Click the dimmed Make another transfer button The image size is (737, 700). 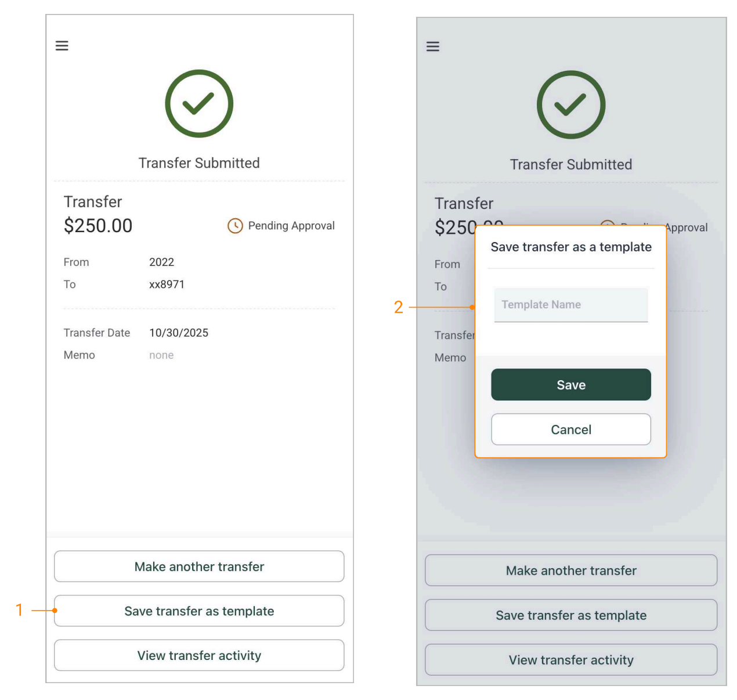[x=570, y=571]
